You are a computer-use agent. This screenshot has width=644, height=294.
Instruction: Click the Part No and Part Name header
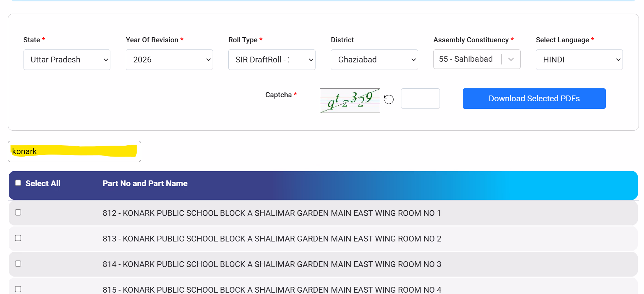tap(145, 183)
